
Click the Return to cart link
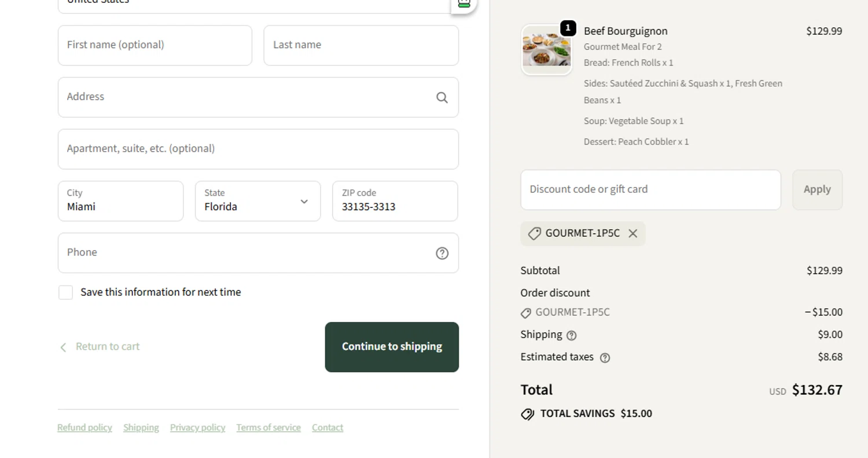(108, 346)
